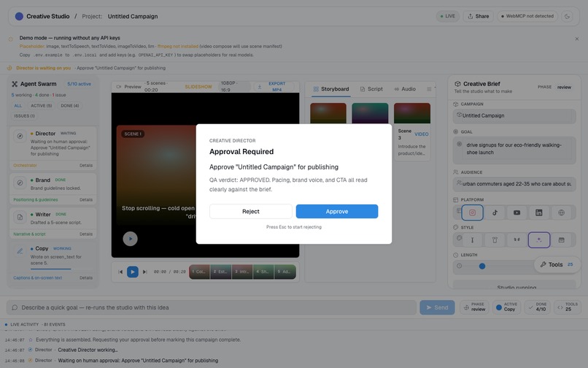Image resolution: width=588 pixels, height=368 pixels.
Task: Dismiss the Demo mode banner
Action: point(577,39)
